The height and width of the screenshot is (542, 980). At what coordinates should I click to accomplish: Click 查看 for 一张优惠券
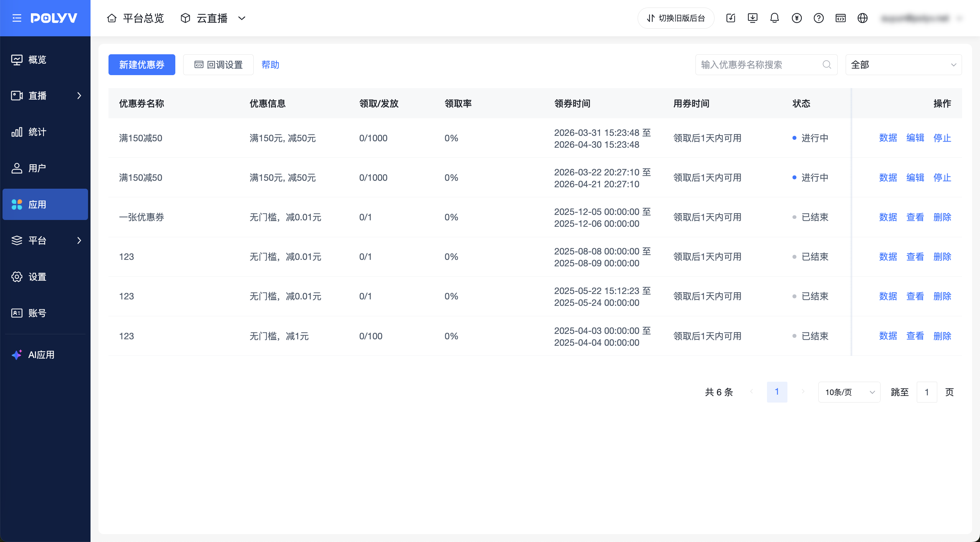click(x=915, y=217)
